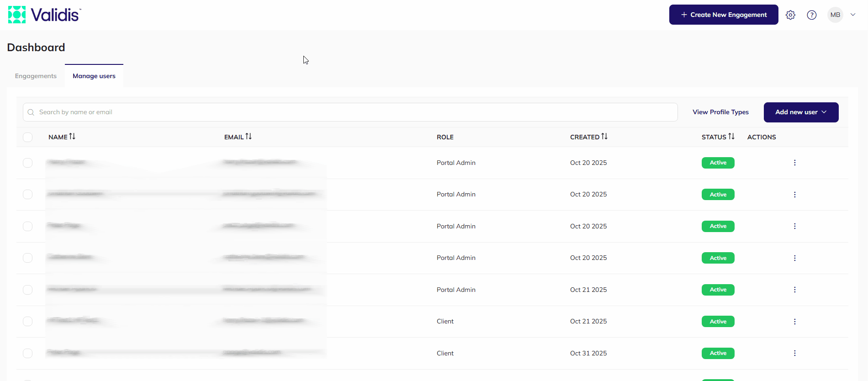
Task: Sort users by the Created column arrows
Action: [x=604, y=137]
